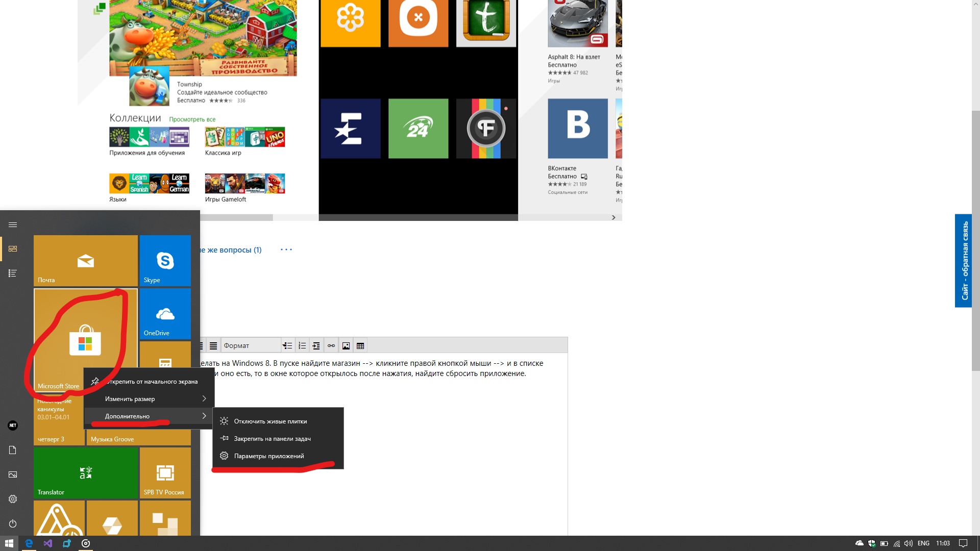
Task: Open the SPB TV Россия tile
Action: click(x=165, y=473)
